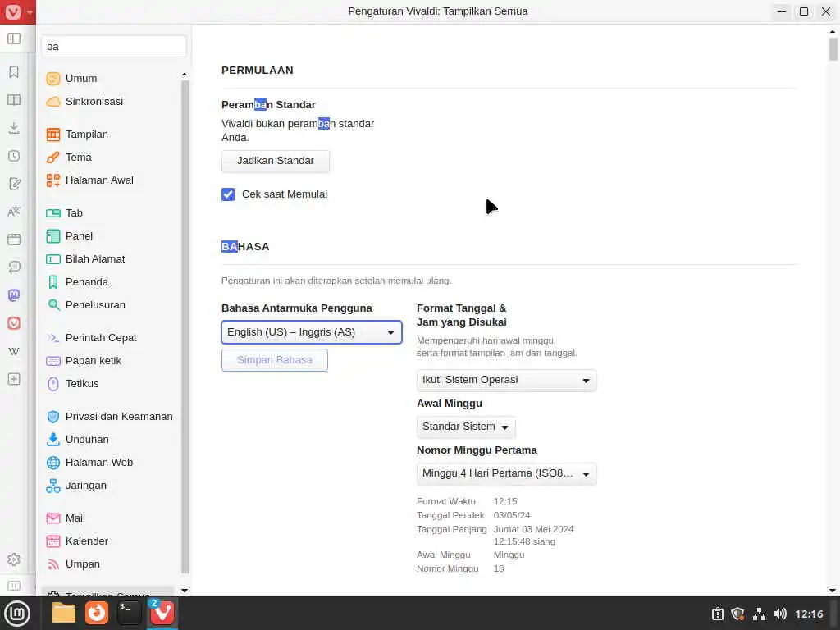This screenshot has height=630, width=840.
Task: Open the Awal Minggu Standar Sistem dropdown
Action: point(466,427)
